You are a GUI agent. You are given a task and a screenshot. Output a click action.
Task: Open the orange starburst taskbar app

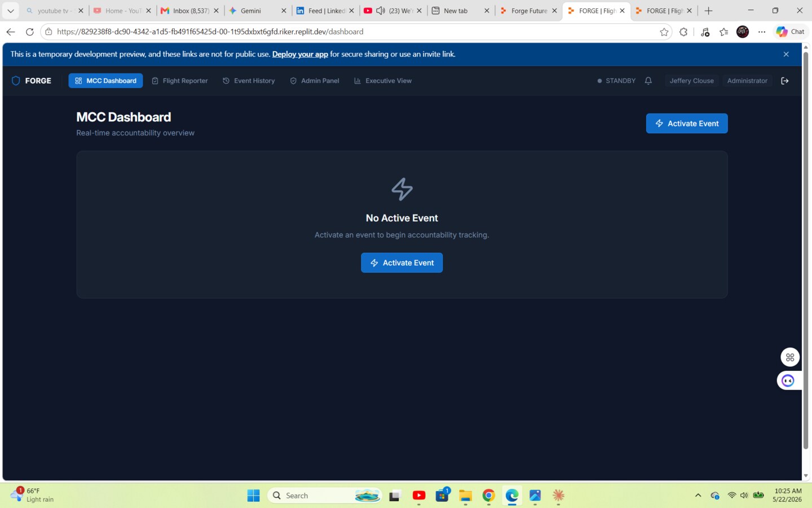558,496
